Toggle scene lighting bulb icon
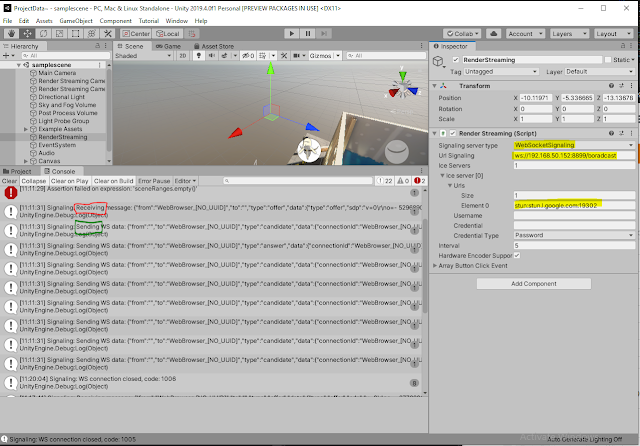The height and width of the screenshot is (446, 640). pos(199,55)
